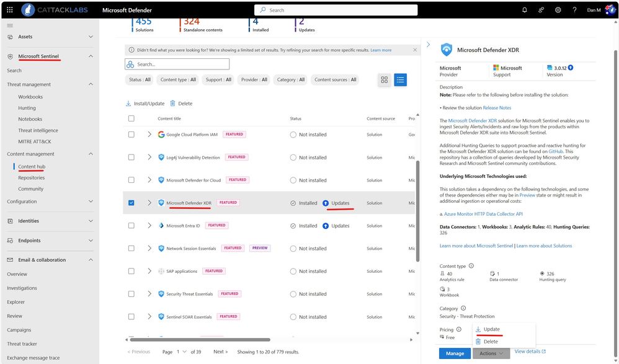Click version 3.0.12 update arrow icon
The image size is (619, 364).
coord(571,68)
